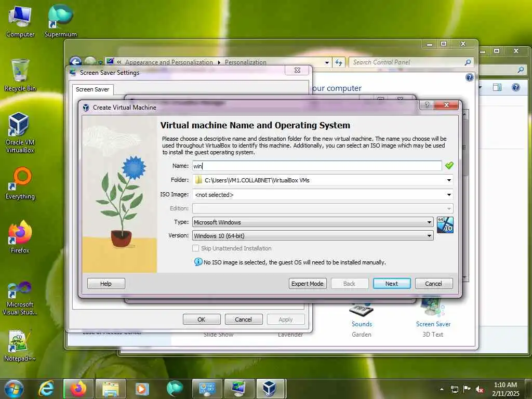The width and height of the screenshot is (532, 399).
Task: Launch Internet Explorer from the taskbar
Action: pos(46,389)
